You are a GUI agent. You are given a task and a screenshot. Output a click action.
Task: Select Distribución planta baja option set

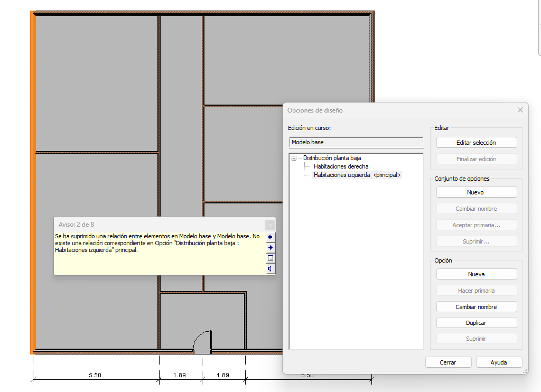pyautogui.click(x=332, y=158)
